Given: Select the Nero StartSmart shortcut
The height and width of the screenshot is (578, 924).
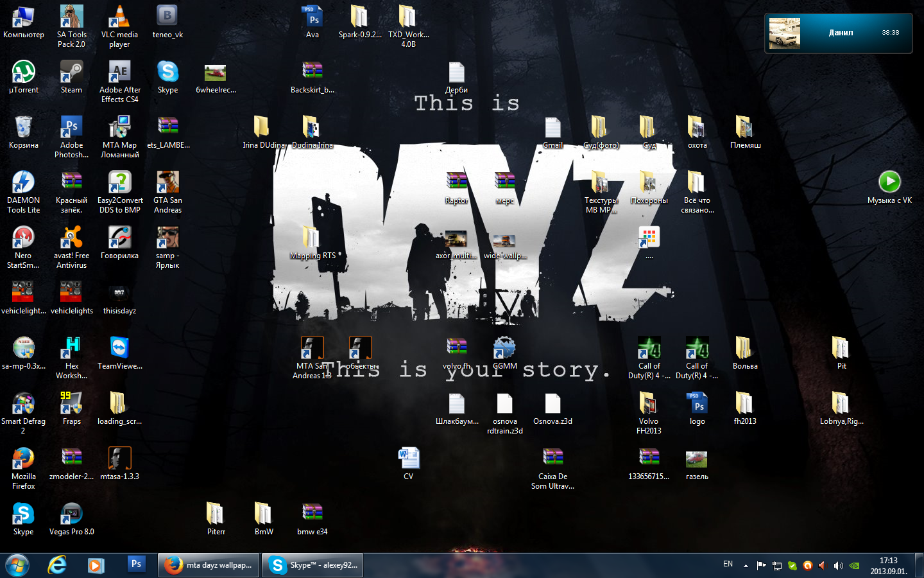Looking at the screenshot, I should (x=24, y=248).
